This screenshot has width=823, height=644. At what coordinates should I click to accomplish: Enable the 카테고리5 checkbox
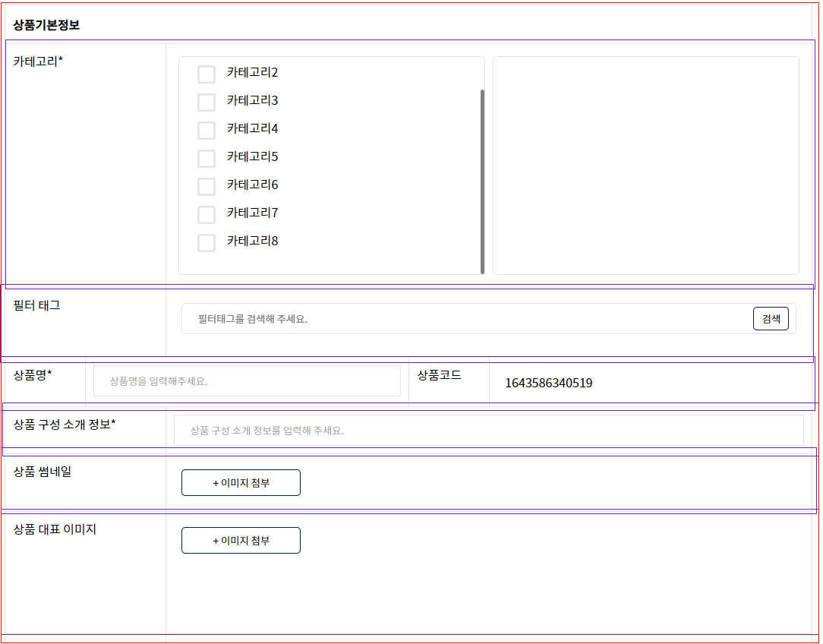[207, 159]
